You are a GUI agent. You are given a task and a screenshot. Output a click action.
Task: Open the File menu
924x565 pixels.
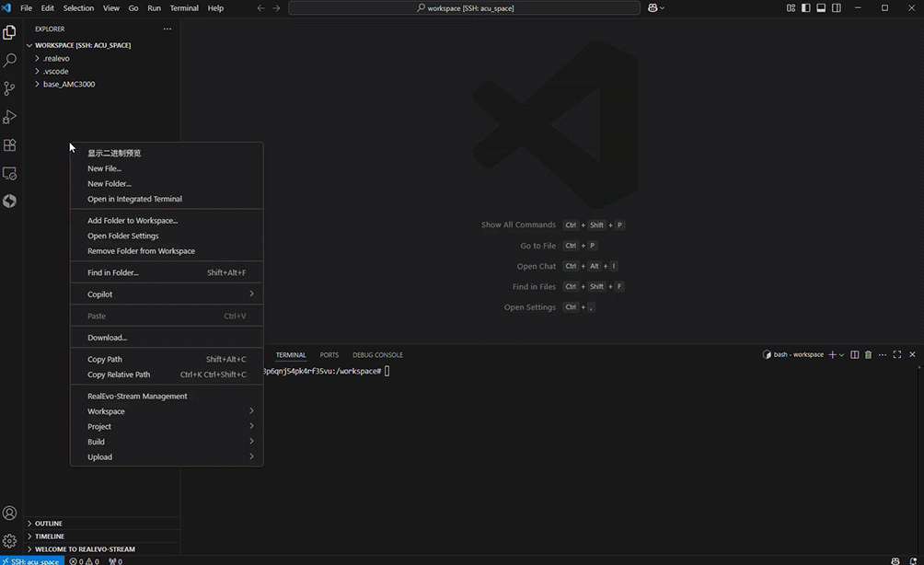26,8
